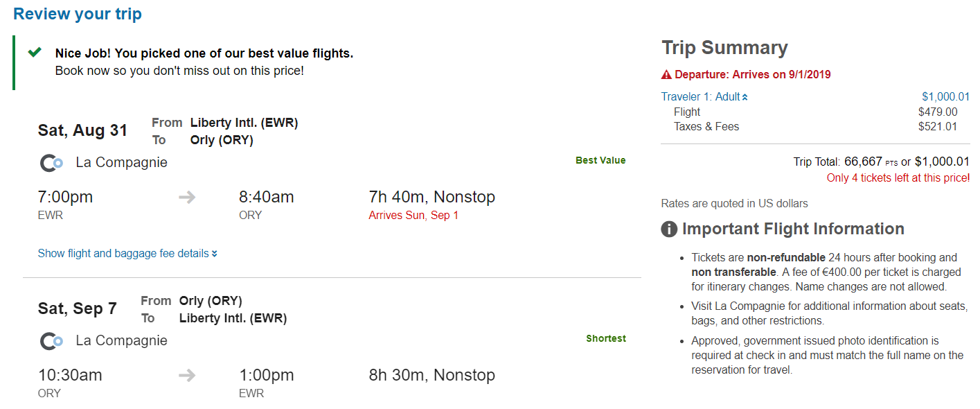Click the Shortest flight label
The height and width of the screenshot is (409, 980).
click(x=606, y=339)
